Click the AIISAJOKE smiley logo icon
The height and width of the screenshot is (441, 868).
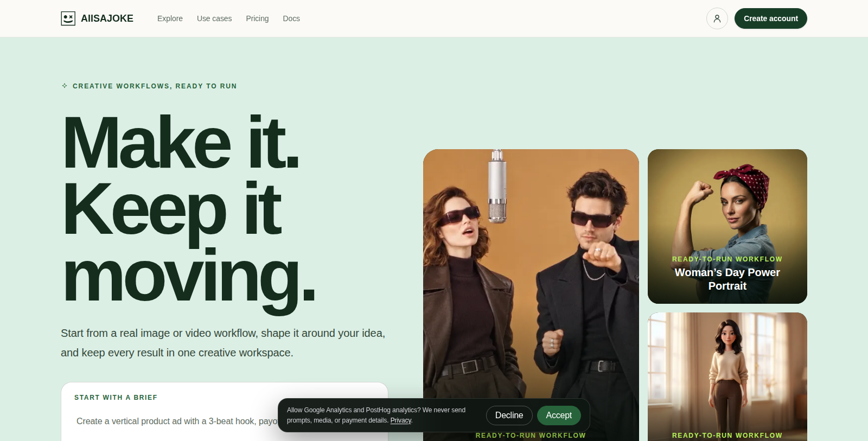[68, 18]
